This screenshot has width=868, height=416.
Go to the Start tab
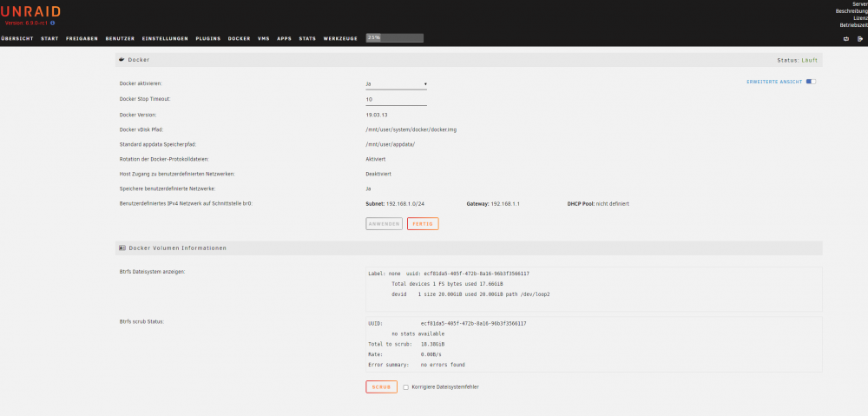(49, 39)
